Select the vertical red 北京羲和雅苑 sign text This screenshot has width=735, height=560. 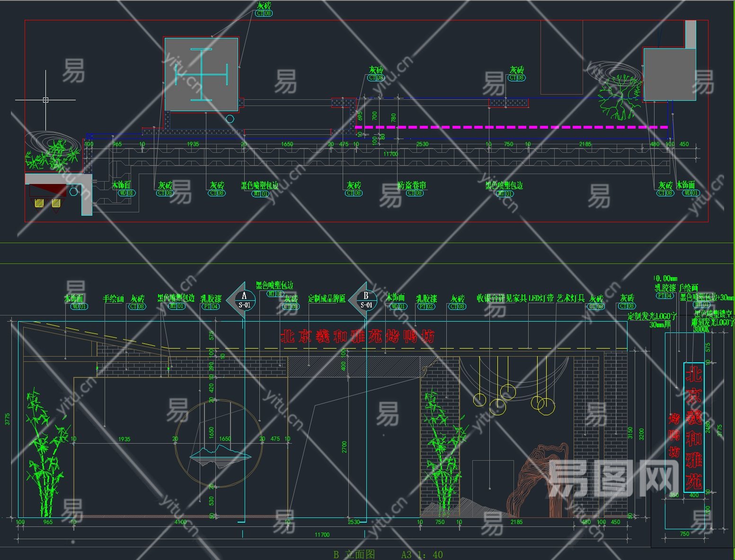(x=694, y=428)
